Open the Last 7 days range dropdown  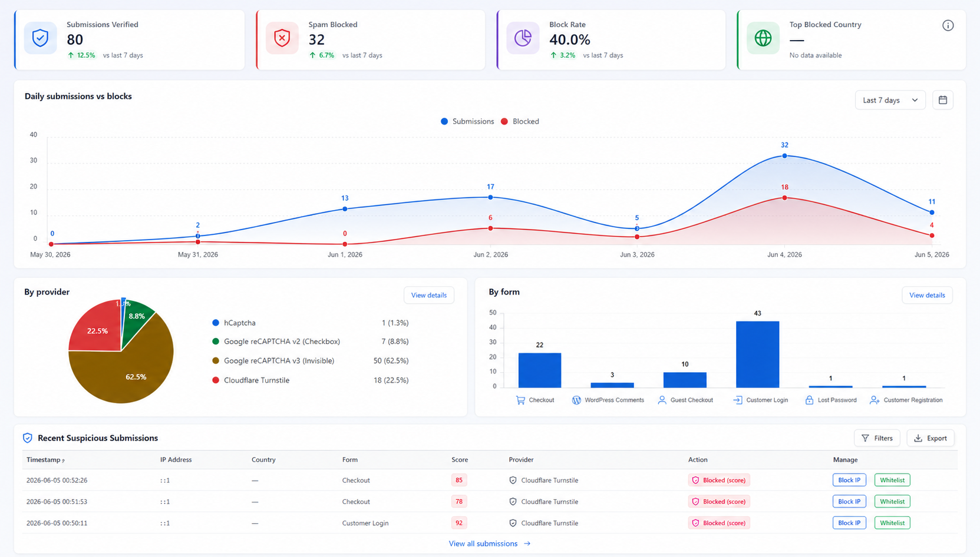pyautogui.click(x=890, y=100)
